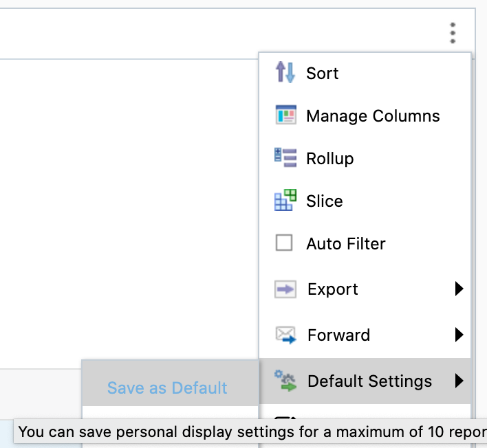The image size is (487, 448).
Task: Choose the Slice menu entry
Action: (325, 201)
